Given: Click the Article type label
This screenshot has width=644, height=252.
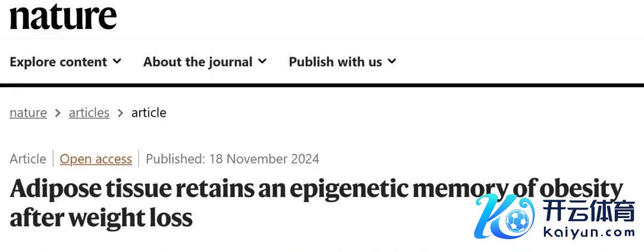Looking at the screenshot, I should coord(27,159).
